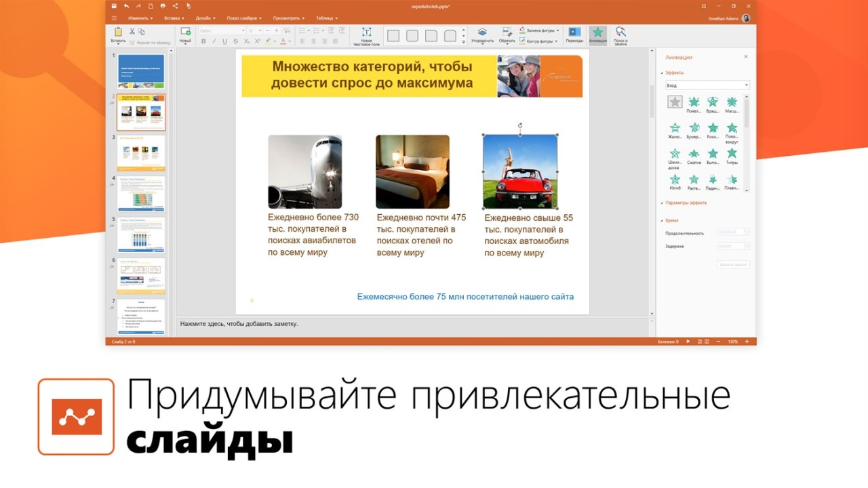Click the Упорядочить (Arrange) icon
868x488 pixels.
483,31
